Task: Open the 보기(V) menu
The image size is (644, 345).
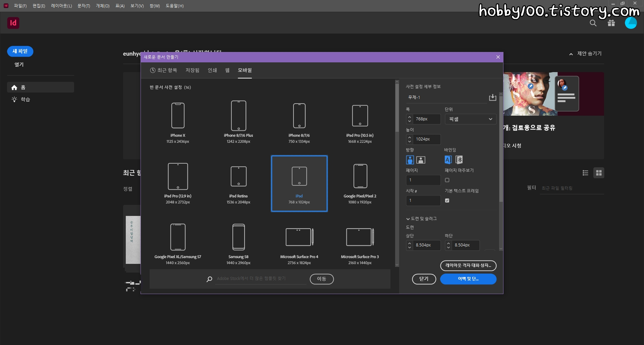Action: tap(137, 6)
